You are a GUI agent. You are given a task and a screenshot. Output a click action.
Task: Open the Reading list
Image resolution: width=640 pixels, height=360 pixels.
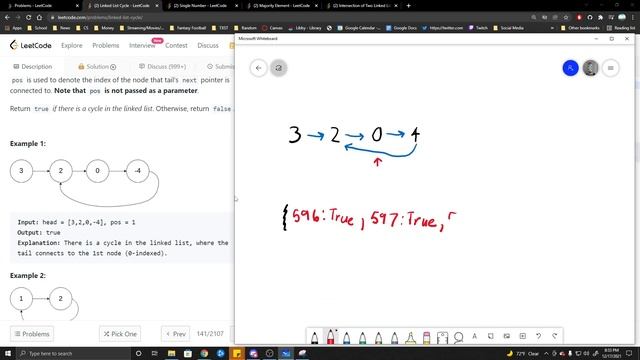[621, 28]
